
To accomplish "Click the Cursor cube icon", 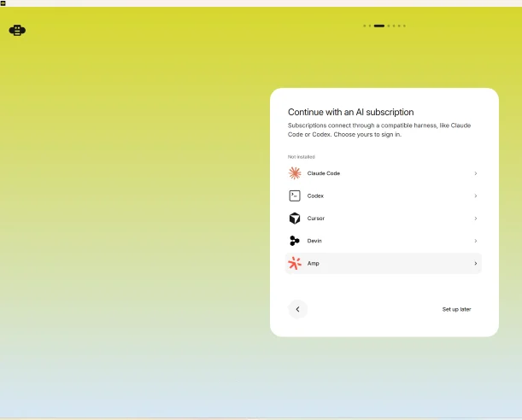I will click(295, 219).
